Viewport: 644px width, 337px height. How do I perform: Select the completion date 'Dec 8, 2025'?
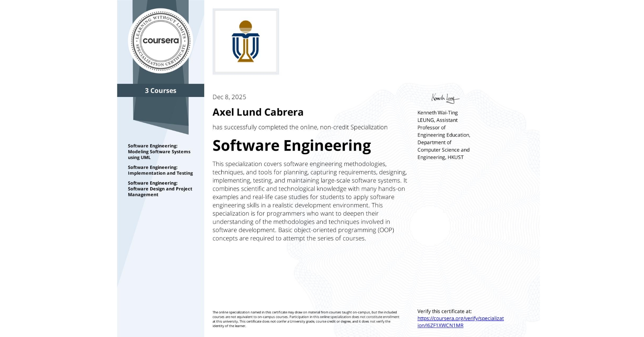229,97
